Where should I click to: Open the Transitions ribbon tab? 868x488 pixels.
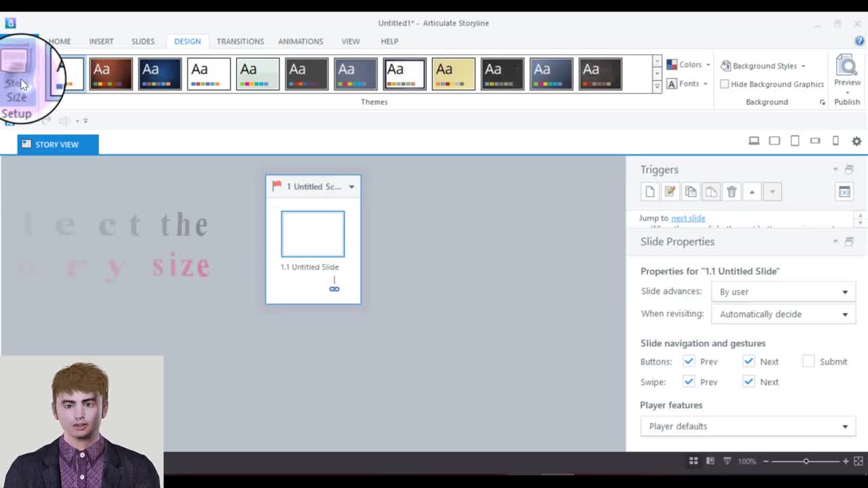coord(240,41)
